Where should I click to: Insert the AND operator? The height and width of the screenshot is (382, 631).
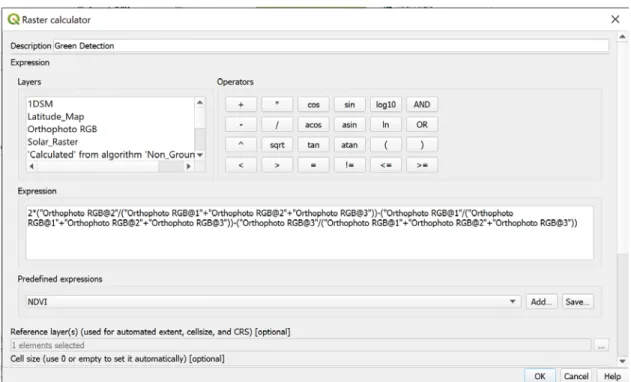pyautogui.click(x=422, y=105)
